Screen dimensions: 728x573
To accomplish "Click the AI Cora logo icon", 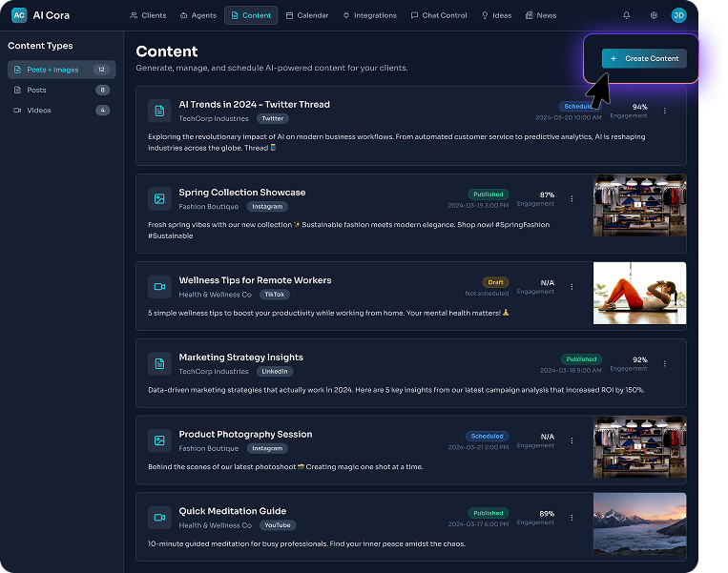I will click(19, 15).
